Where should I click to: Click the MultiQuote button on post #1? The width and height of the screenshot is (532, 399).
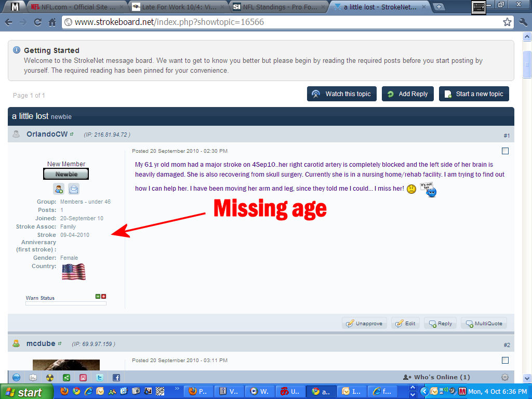point(484,323)
